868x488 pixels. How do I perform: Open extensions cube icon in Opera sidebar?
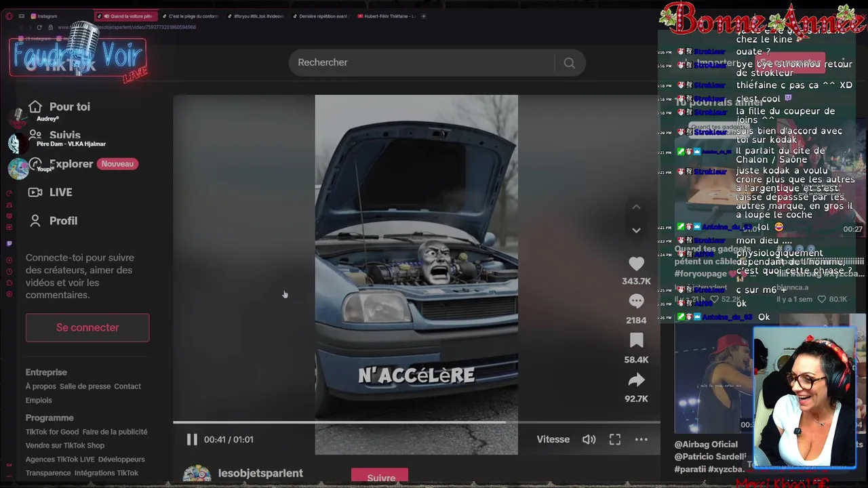9,283
